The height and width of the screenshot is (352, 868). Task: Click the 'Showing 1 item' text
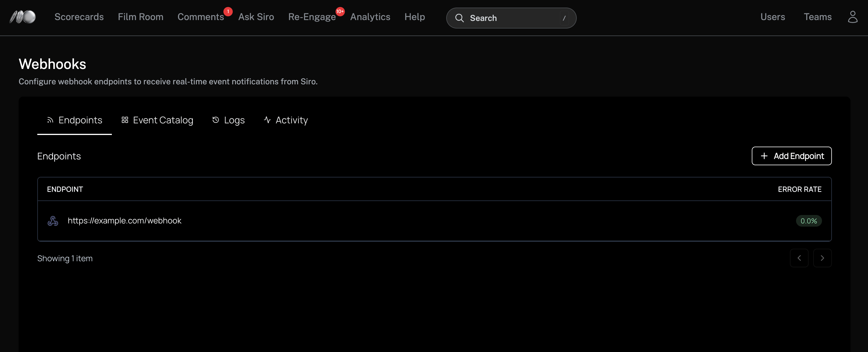pos(65,258)
